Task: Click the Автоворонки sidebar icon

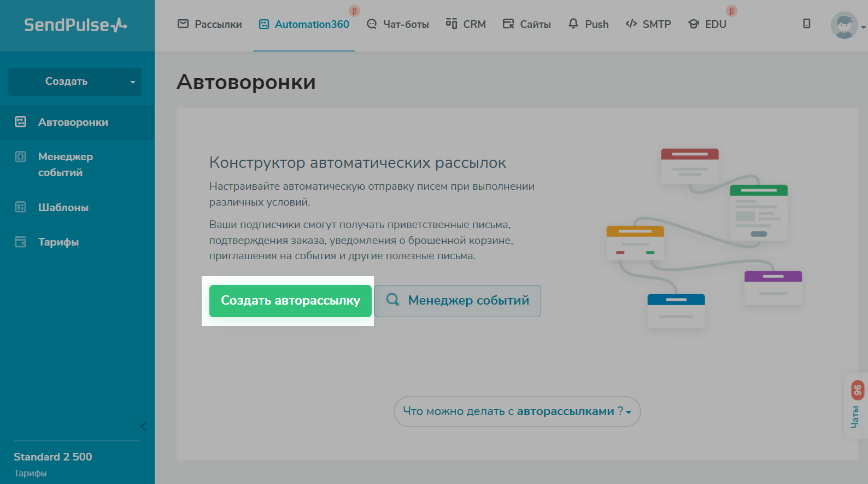Action: (x=21, y=122)
